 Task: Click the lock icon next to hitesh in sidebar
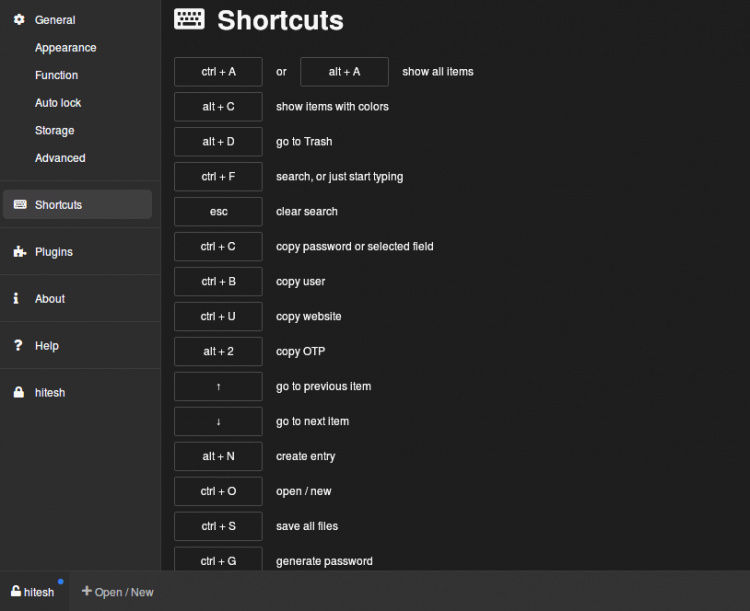18,393
